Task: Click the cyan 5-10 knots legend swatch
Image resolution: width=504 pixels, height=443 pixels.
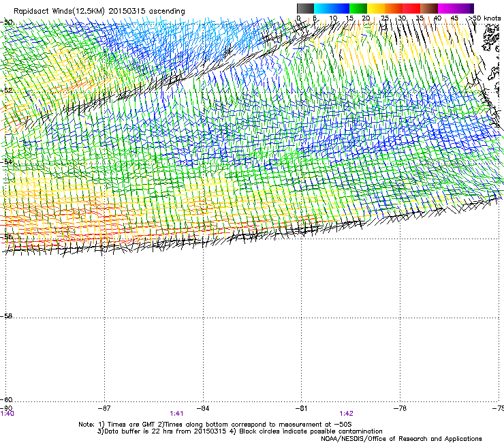Action: (x=323, y=8)
